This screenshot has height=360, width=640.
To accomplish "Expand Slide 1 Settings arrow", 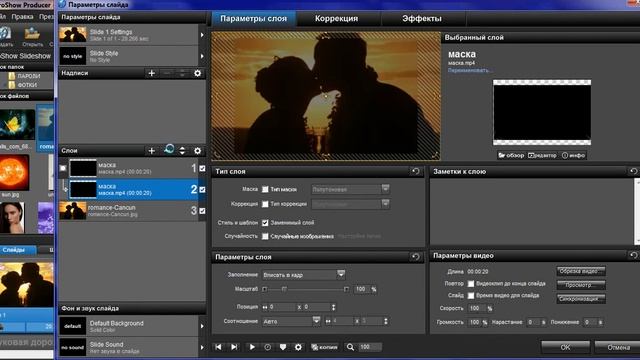I will [202, 35].
